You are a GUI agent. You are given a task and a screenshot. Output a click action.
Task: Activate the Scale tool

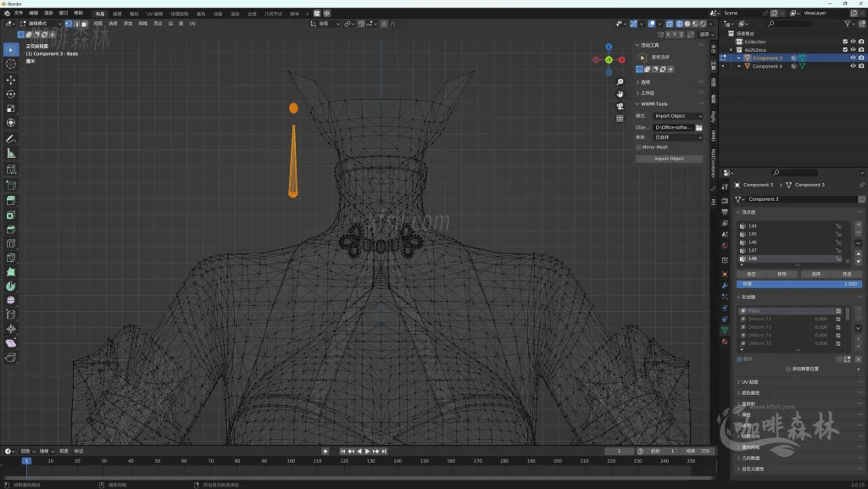(x=10, y=108)
